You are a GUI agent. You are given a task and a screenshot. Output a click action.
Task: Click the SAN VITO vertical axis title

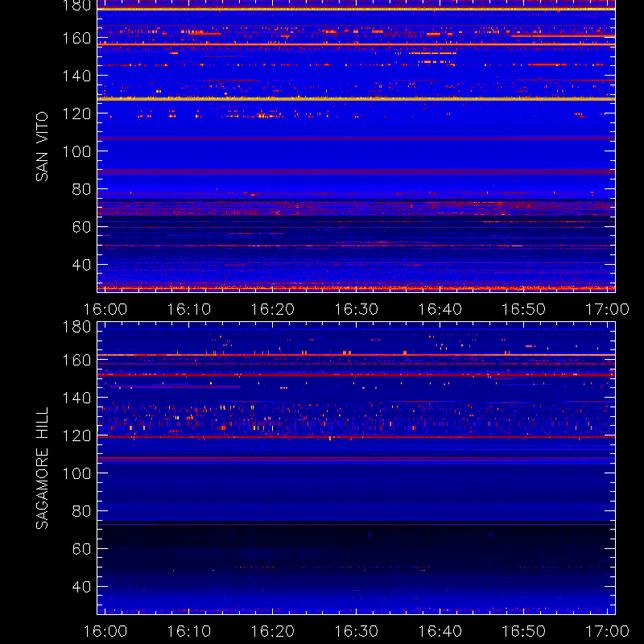coord(42,147)
